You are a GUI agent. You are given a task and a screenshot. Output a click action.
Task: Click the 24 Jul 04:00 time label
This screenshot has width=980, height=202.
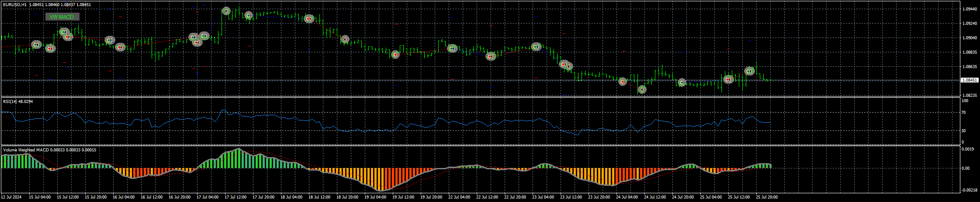627,197
